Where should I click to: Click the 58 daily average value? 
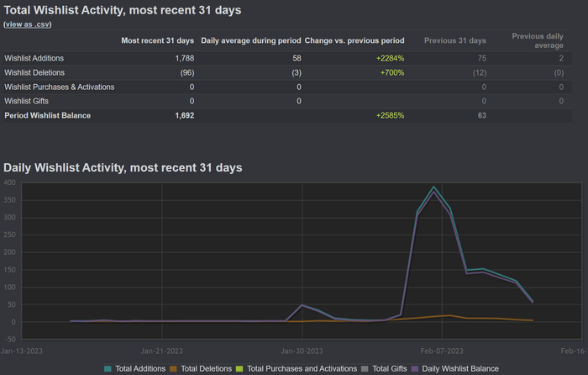tap(297, 58)
